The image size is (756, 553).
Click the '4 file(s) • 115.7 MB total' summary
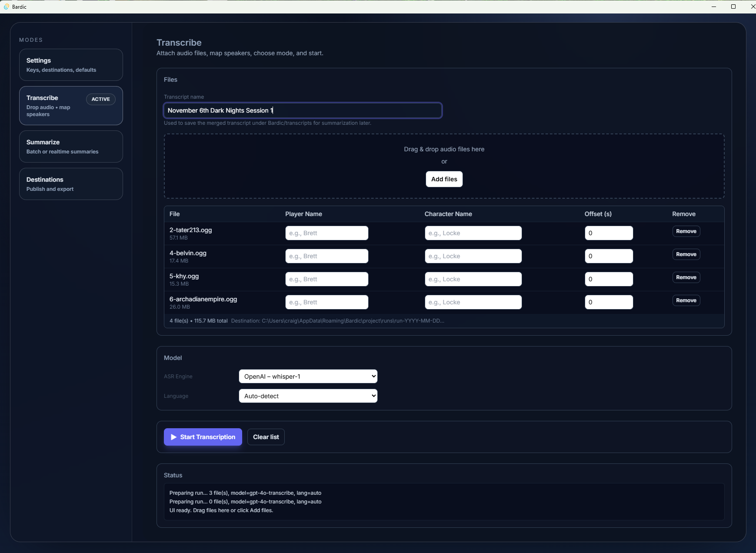[198, 321]
